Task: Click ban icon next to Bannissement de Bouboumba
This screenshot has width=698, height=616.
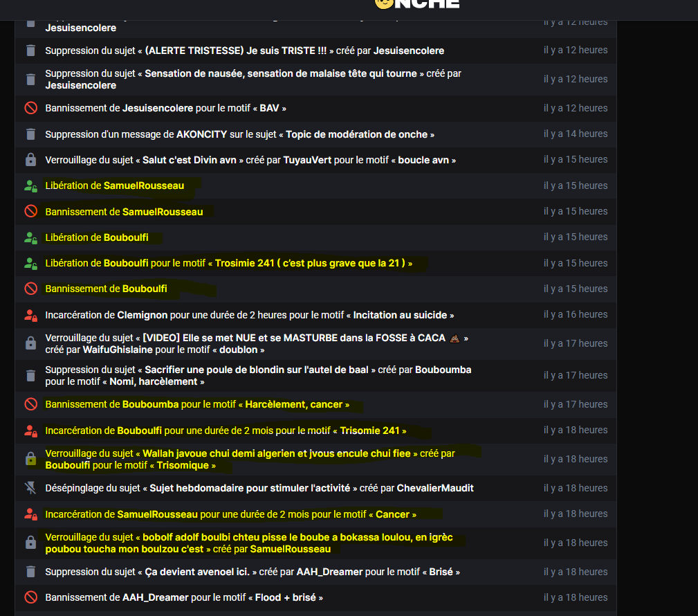Action: coord(30,404)
